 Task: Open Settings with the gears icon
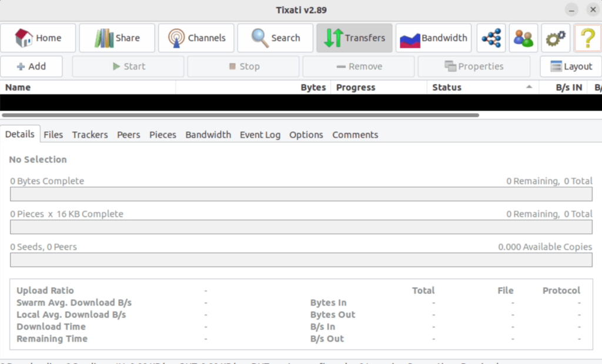pos(555,38)
